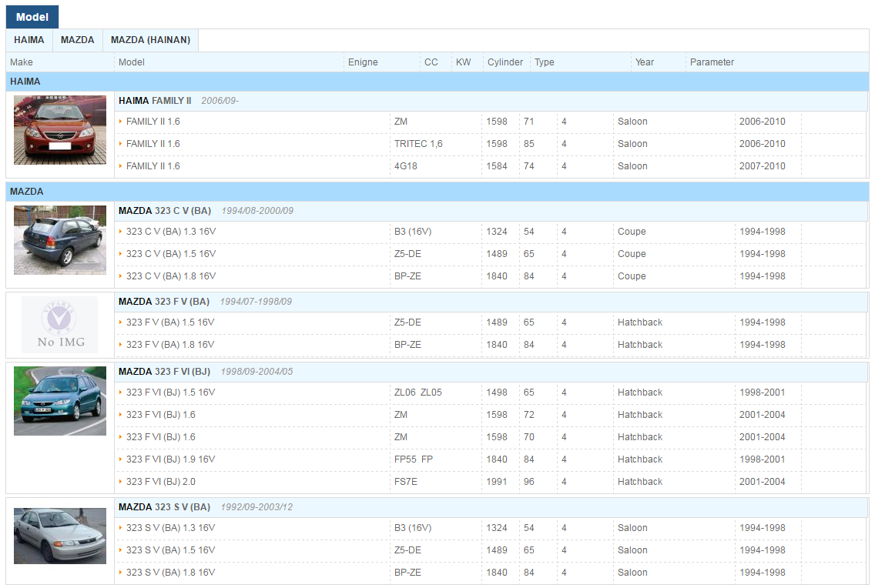Click the Year column header

[645, 62]
